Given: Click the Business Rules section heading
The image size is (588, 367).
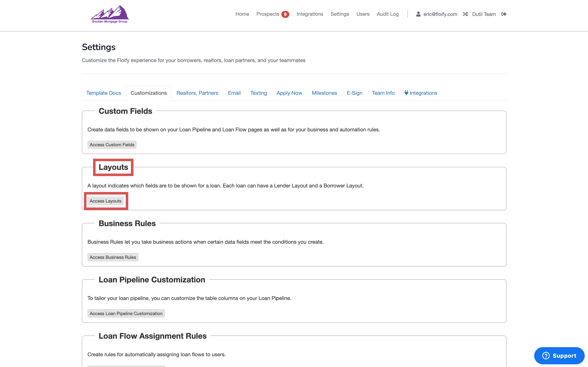Looking at the screenshot, I should coord(127,223).
